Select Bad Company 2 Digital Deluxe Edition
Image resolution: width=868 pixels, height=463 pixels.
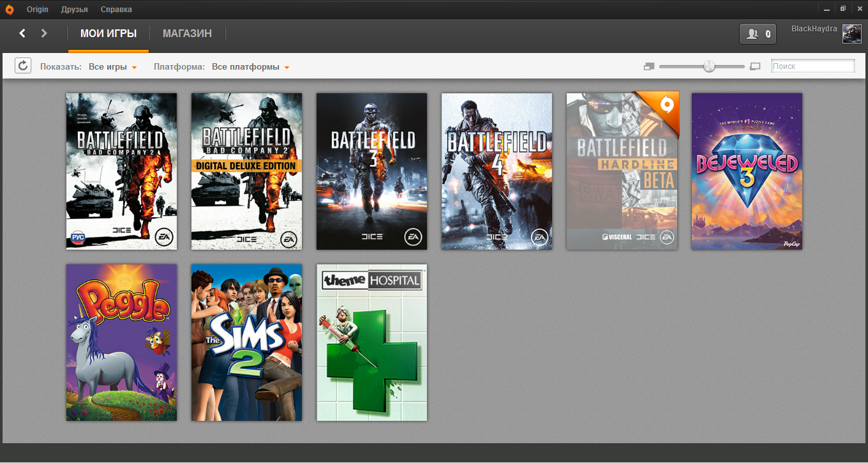coord(246,171)
